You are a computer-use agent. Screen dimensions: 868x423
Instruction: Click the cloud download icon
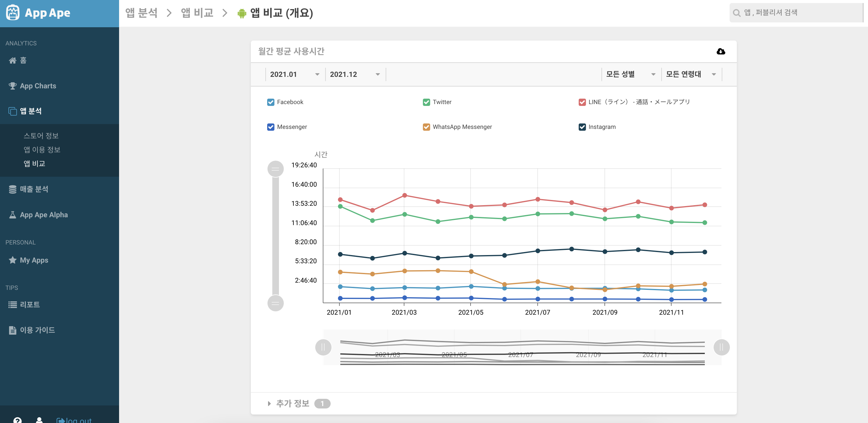721,51
